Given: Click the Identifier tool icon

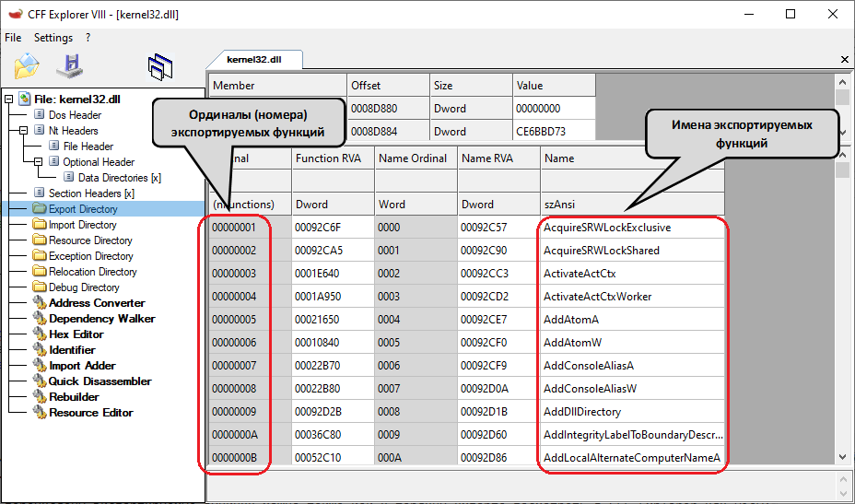Looking at the screenshot, I should coord(40,349).
